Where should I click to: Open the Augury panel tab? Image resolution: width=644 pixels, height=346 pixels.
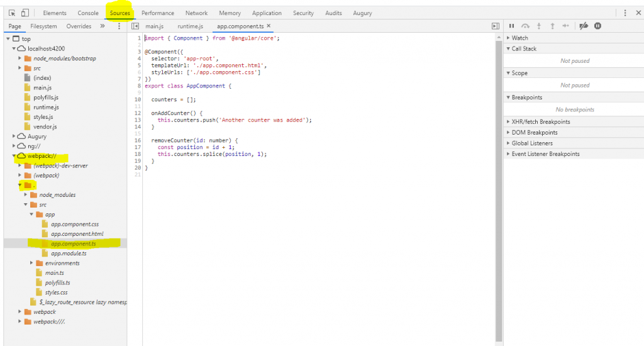(x=362, y=13)
